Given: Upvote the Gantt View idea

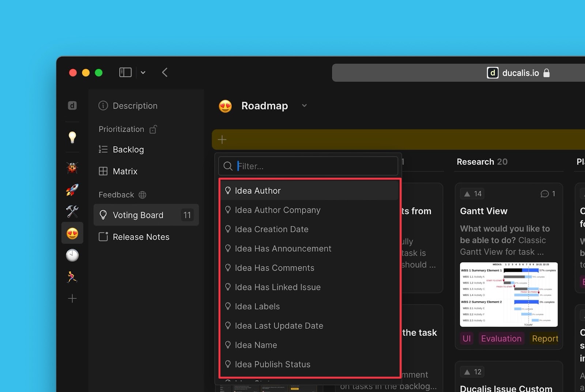Looking at the screenshot, I should pyautogui.click(x=473, y=194).
